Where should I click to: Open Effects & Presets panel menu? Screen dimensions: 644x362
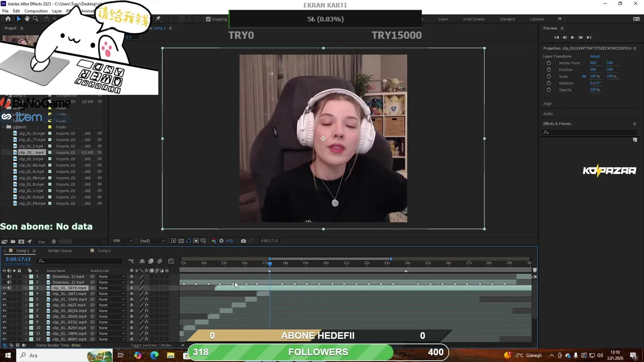634,124
